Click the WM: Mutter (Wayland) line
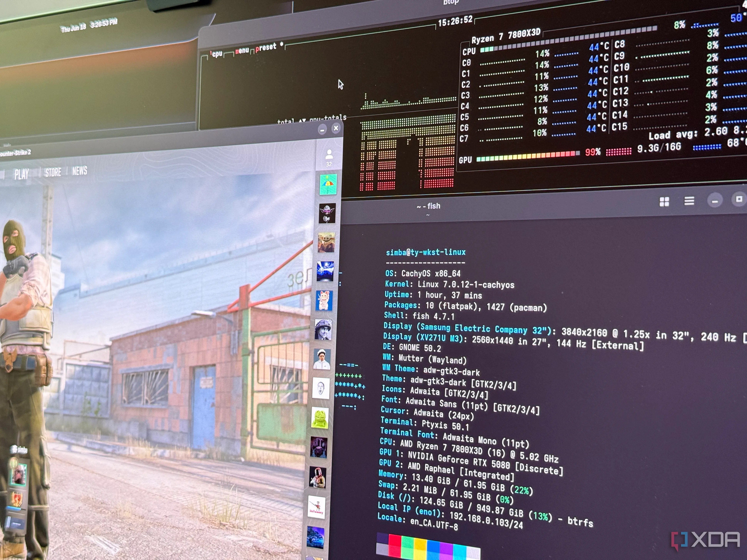This screenshot has width=747, height=560. tap(424, 359)
